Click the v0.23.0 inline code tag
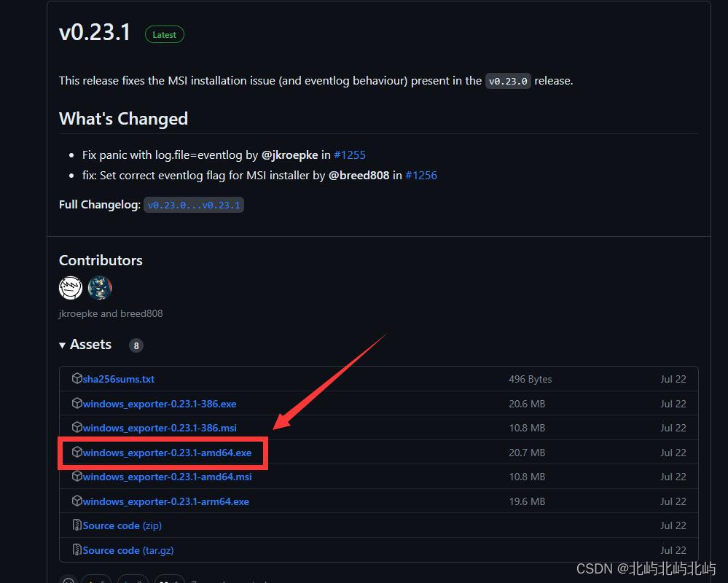The height and width of the screenshot is (583, 728). pos(508,81)
